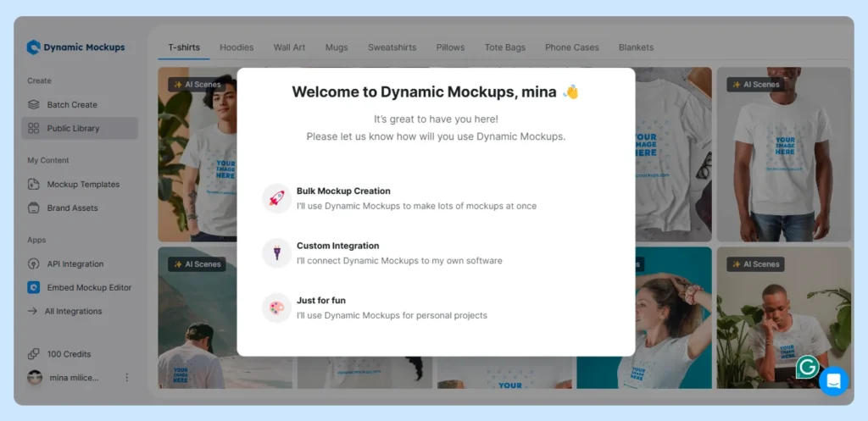868x421 pixels.
Task: Click the All Integrations arrow icon
Action: coord(32,311)
